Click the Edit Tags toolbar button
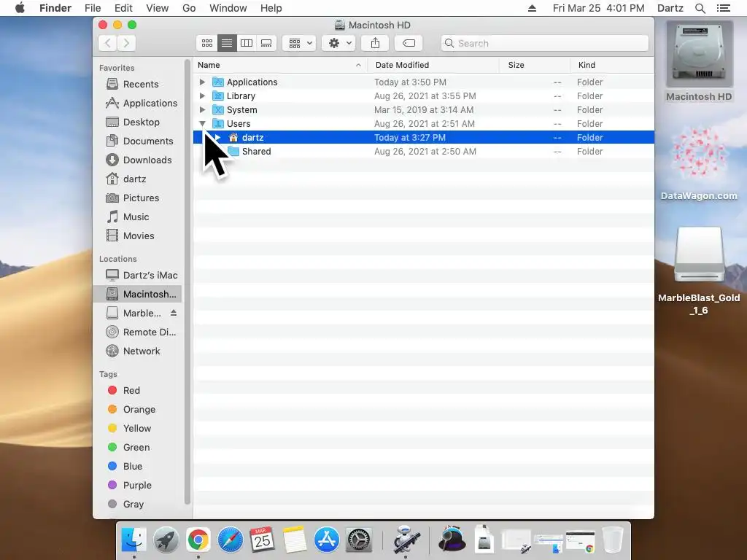The image size is (747, 560). pos(409,43)
